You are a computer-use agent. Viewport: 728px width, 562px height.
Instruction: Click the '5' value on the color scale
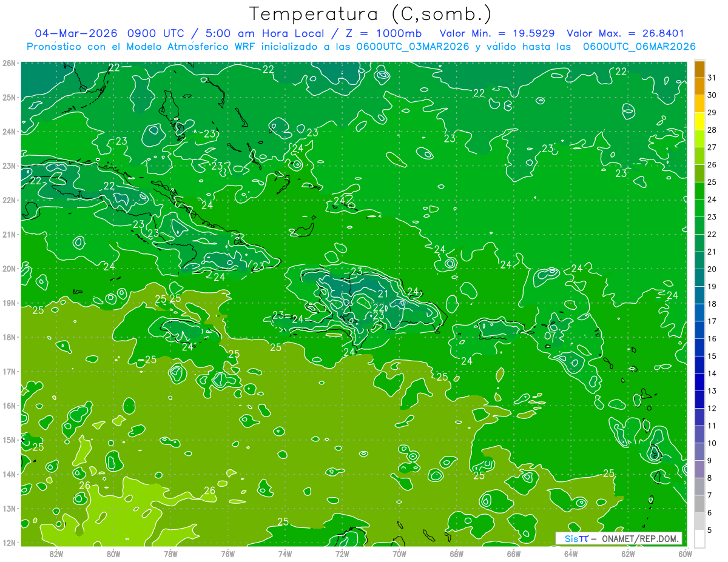pyautogui.click(x=709, y=530)
